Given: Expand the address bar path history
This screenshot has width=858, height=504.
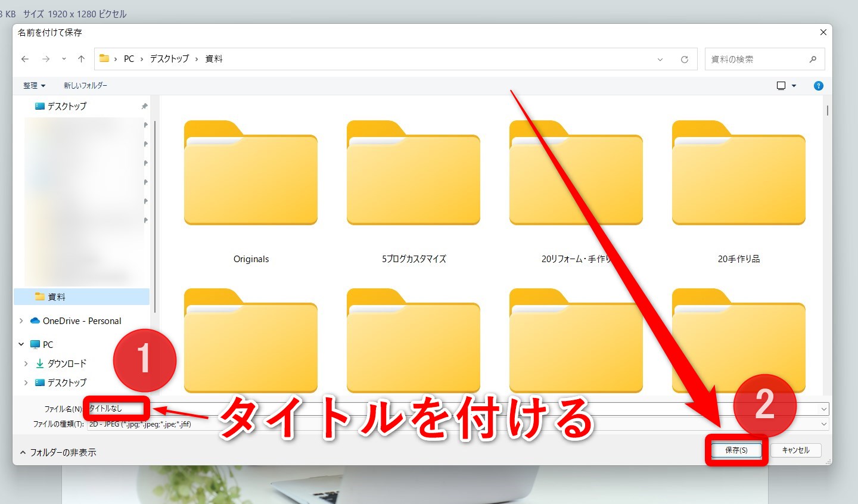Looking at the screenshot, I should click(660, 60).
